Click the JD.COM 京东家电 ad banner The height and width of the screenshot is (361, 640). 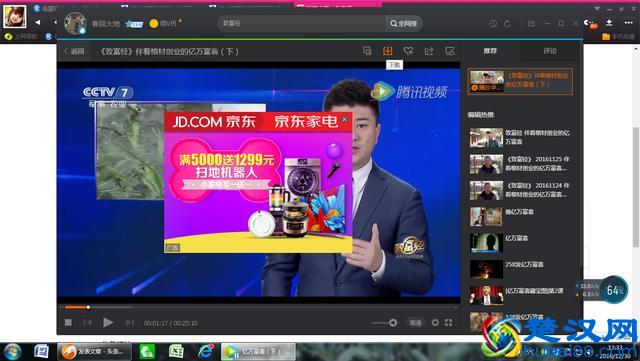pyautogui.click(x=258, y=182)
